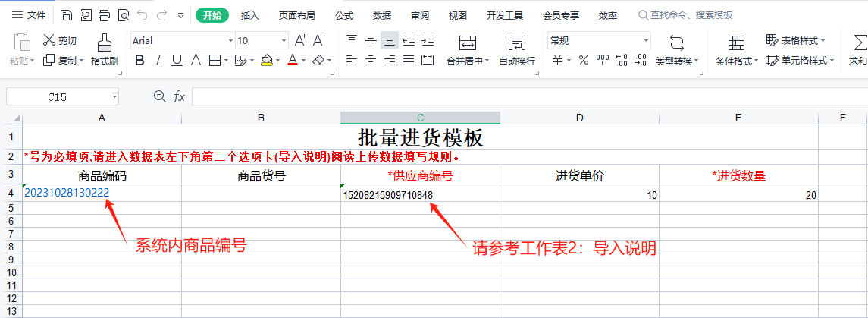The width and height of the screenshot is (868, 318).
Task: Click the Cut (剪切) scissors icon
Action: click(x=49, y=40)
